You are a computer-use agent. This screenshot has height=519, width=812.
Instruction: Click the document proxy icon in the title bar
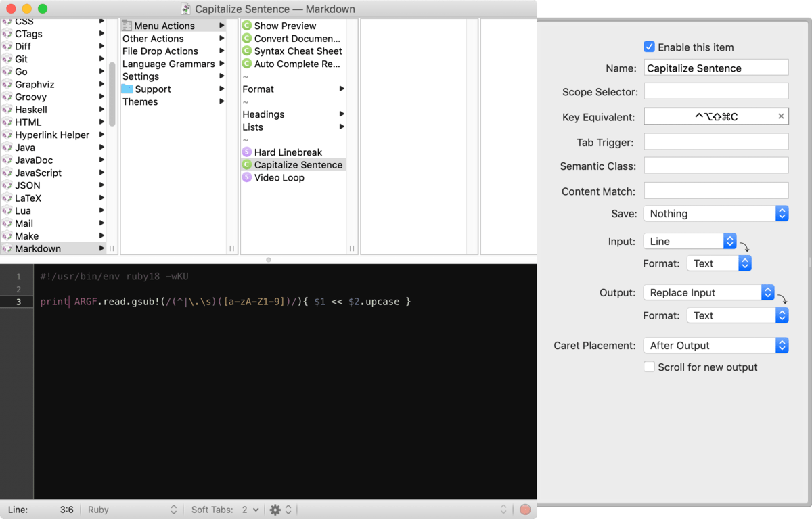(185, 9)
